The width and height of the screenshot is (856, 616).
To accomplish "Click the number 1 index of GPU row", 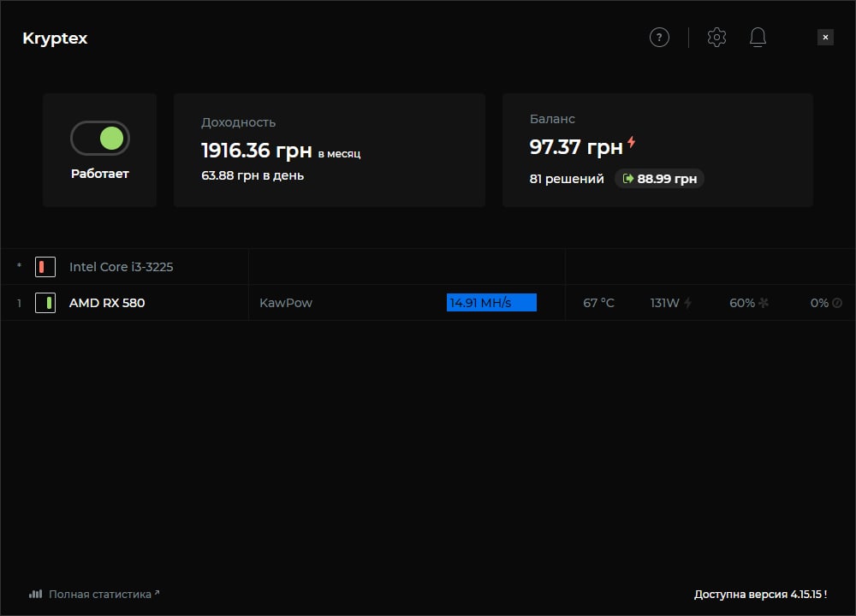I will [x=19, y=303].
